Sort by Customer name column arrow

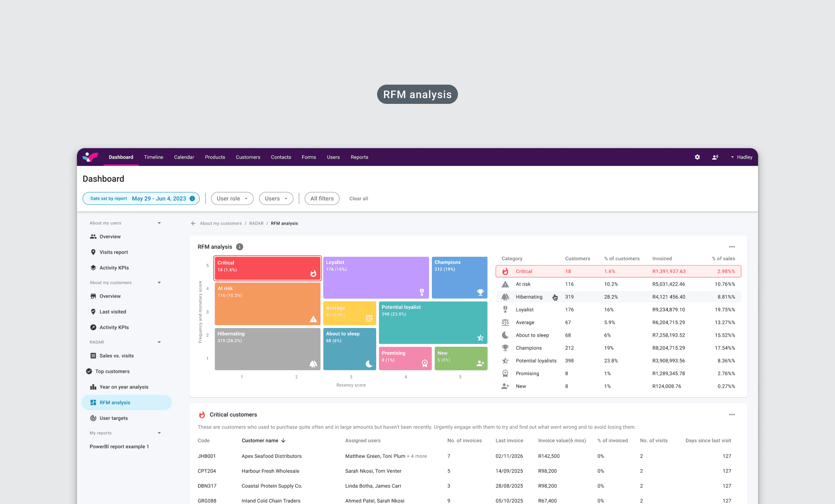pyautogui.click(x=283, y=441)
